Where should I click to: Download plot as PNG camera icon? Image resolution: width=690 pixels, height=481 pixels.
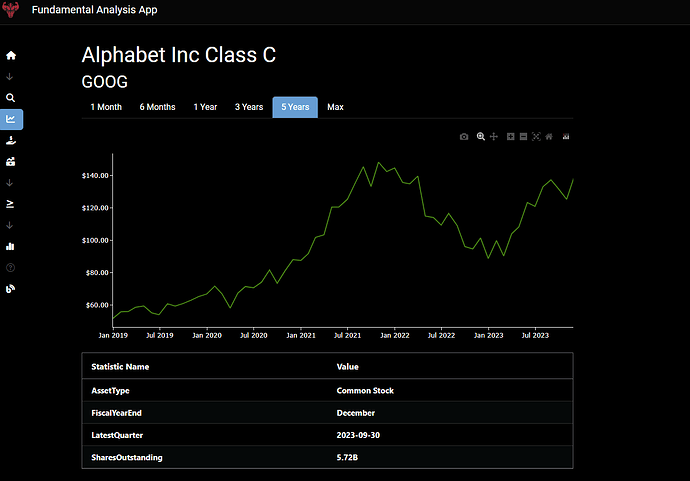464,137
